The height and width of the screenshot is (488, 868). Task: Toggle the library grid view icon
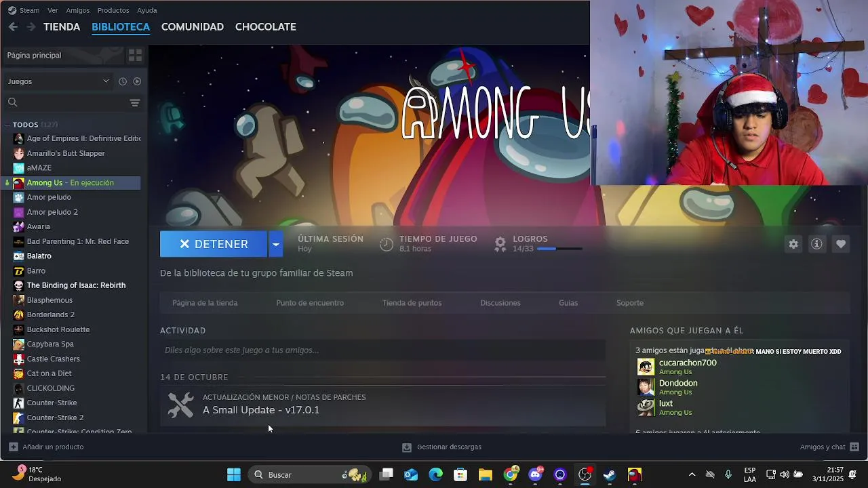pyautogui.click(x=135, y=55)
